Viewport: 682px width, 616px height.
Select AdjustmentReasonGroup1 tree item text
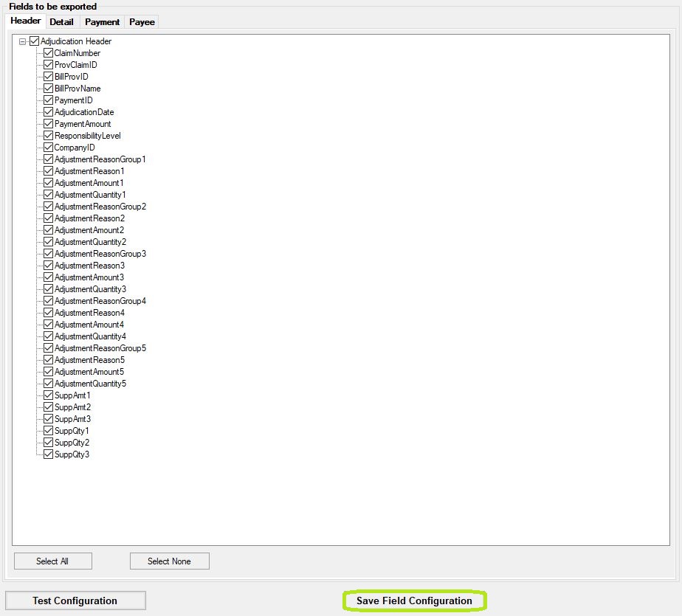pos(100,159)
